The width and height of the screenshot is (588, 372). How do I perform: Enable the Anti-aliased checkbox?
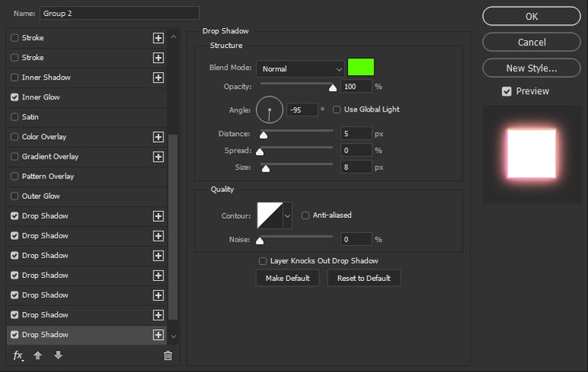click(x=305, y=216)
